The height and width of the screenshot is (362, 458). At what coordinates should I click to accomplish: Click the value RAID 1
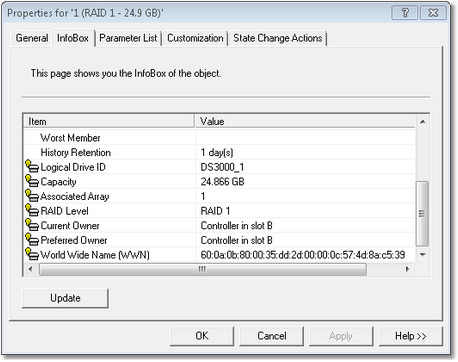[x=215, y=211]
